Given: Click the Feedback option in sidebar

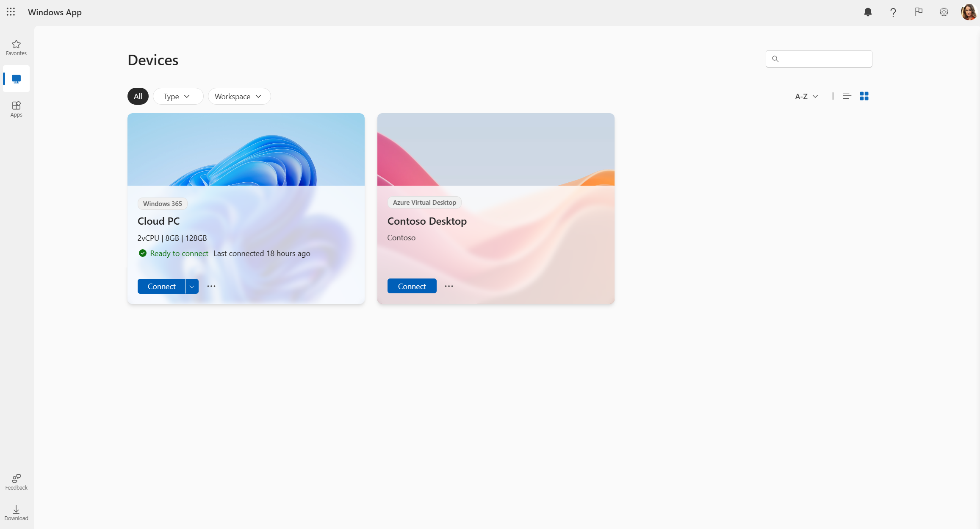Looking at the screenshot, I should pyautogui.click(x=16, y=482).
